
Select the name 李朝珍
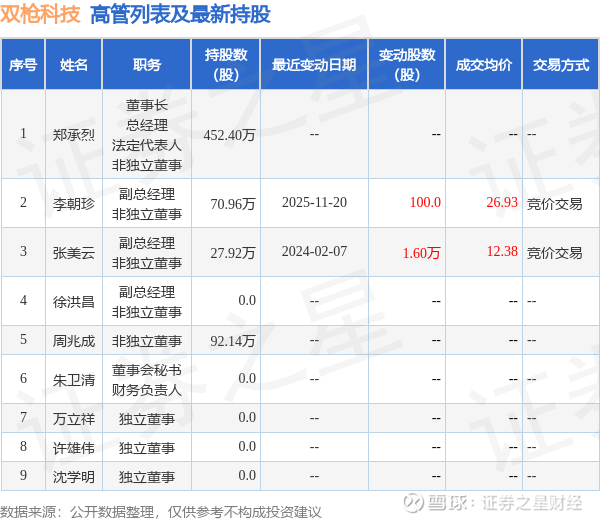(x=74, y=204)
